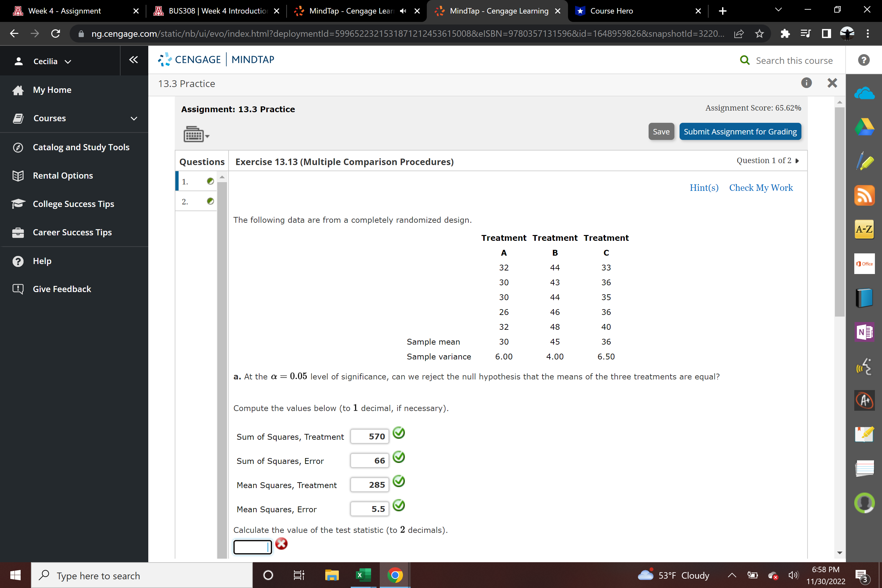Image resolution: width=882 pixels, height=588 pixels.
Task: Open the OneNote app icon
Action: pyautogui.click(x=864, y=332)
